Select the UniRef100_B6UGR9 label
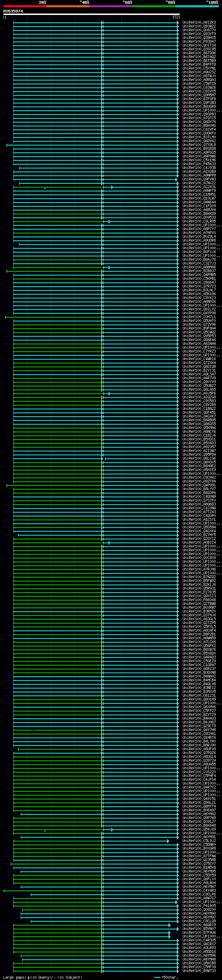222x980 pixels. [199, 106]
